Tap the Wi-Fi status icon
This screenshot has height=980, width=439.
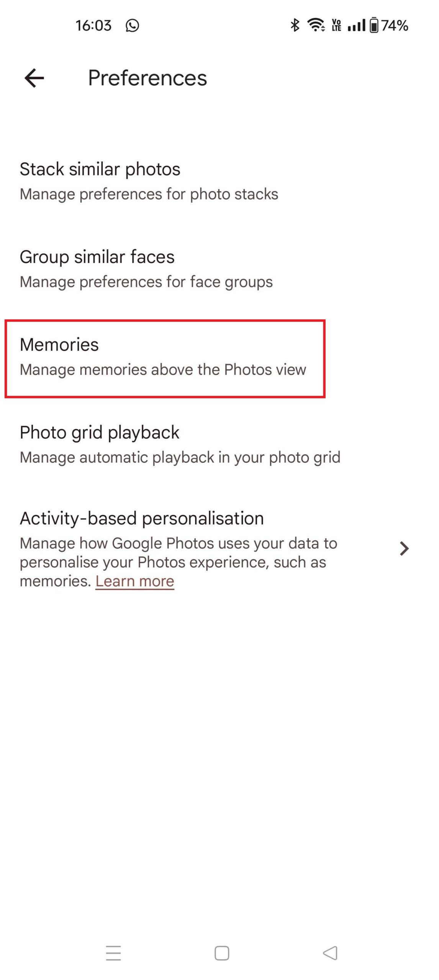[316, 26]
